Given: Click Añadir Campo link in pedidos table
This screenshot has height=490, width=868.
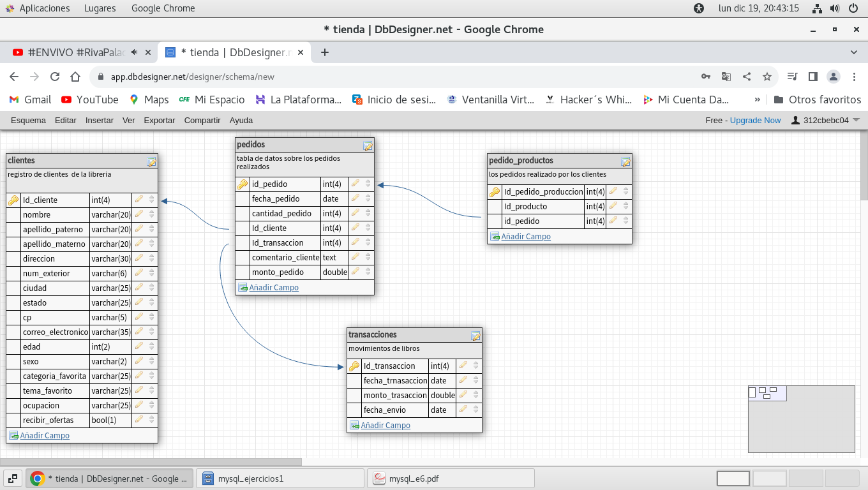Looking at the screenshot, I should [274, 287].
